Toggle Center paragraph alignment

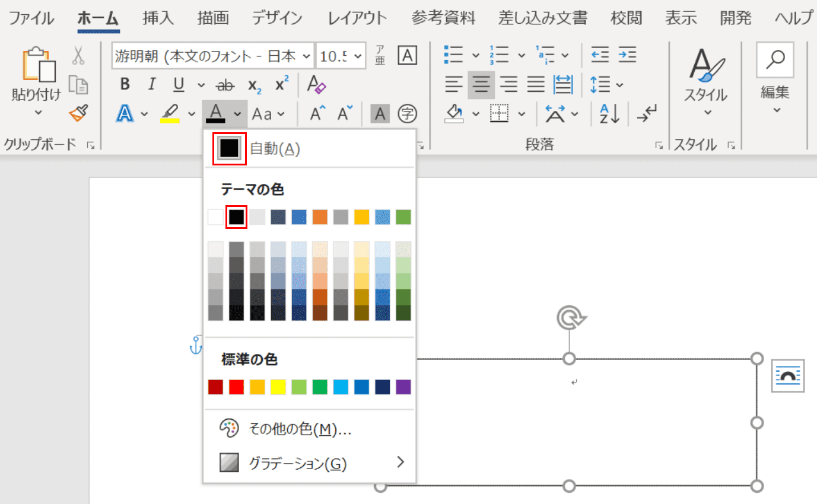coord(481,85)
